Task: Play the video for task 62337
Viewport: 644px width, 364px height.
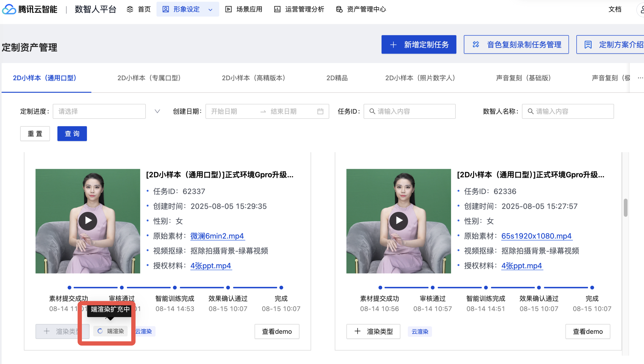Action: coord(88,221)
